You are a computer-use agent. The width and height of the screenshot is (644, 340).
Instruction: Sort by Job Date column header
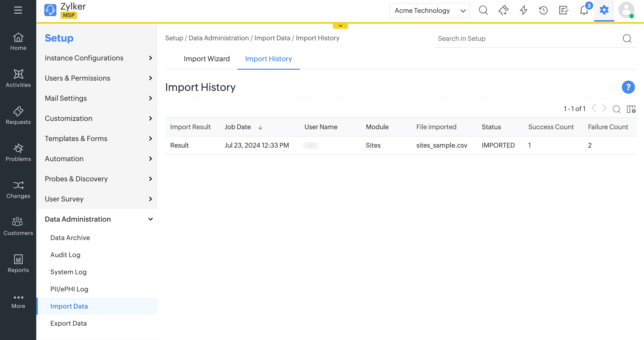238,127
